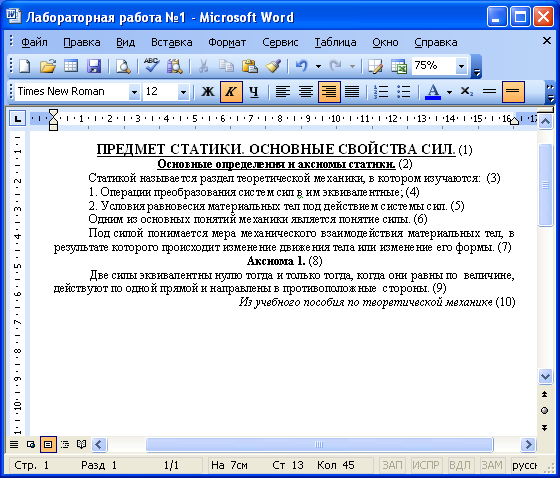Open the font size 12 dropdown
The width and height of the screenshot is (560, 478).
coord(183,92)
